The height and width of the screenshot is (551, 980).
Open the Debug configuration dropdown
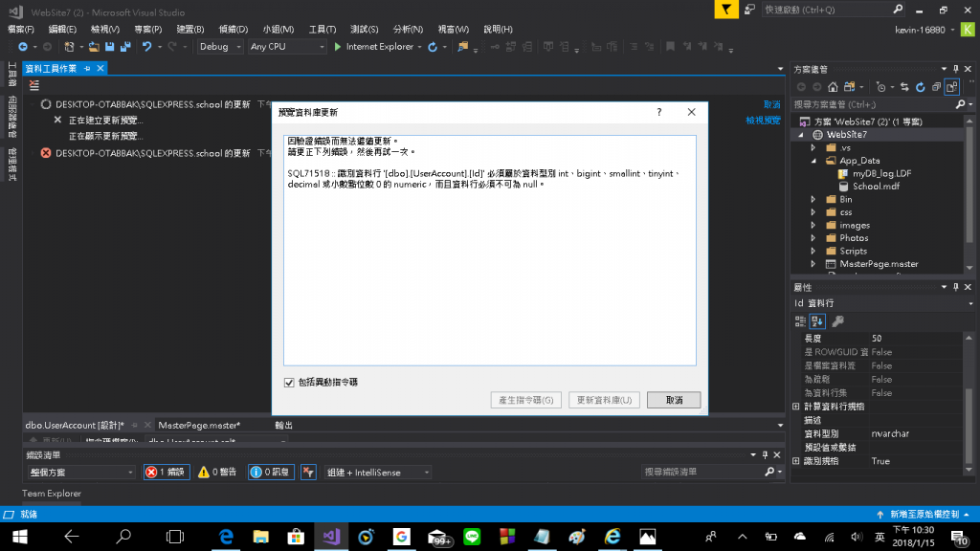(x=220, y=47)
